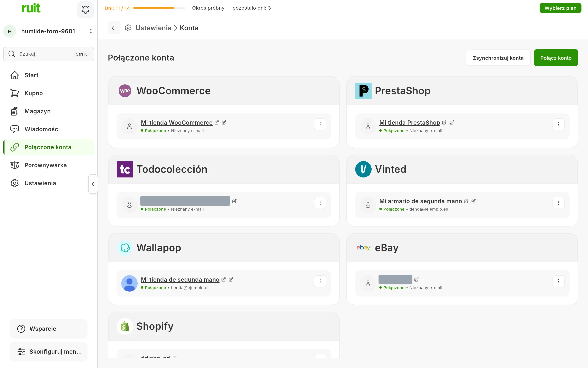This screenshot has height=368, width=588.
Task: Open the Mi armario de segunda mano link
Action: [x=421, y=201]
